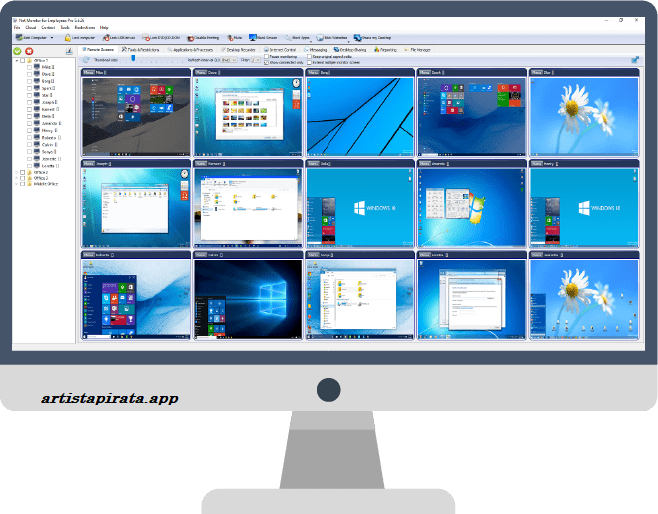The width and height of the screenshot is (658, 514).
Task: Uncheck Show connected only
Action: click(266, 62)
